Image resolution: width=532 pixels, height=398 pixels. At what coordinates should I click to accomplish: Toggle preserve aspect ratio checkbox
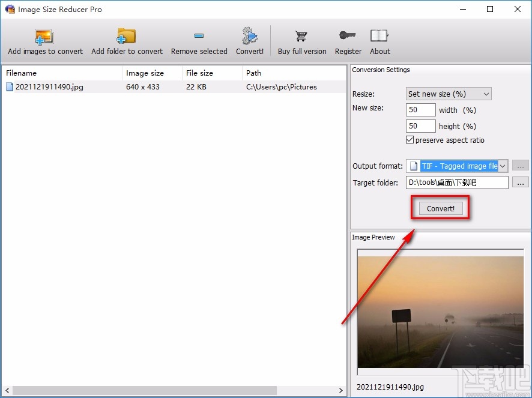[x=410, y=140]
